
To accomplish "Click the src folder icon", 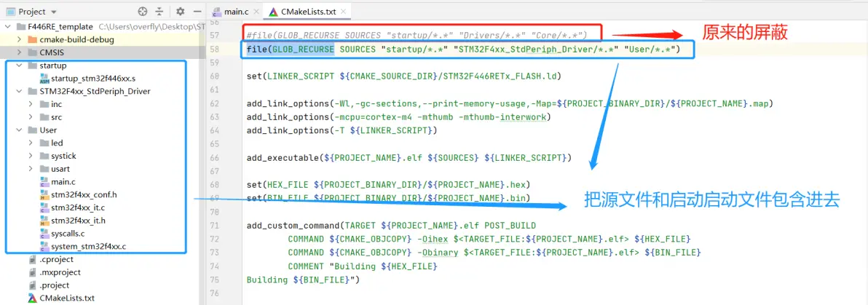I will (x=44, y=116).
